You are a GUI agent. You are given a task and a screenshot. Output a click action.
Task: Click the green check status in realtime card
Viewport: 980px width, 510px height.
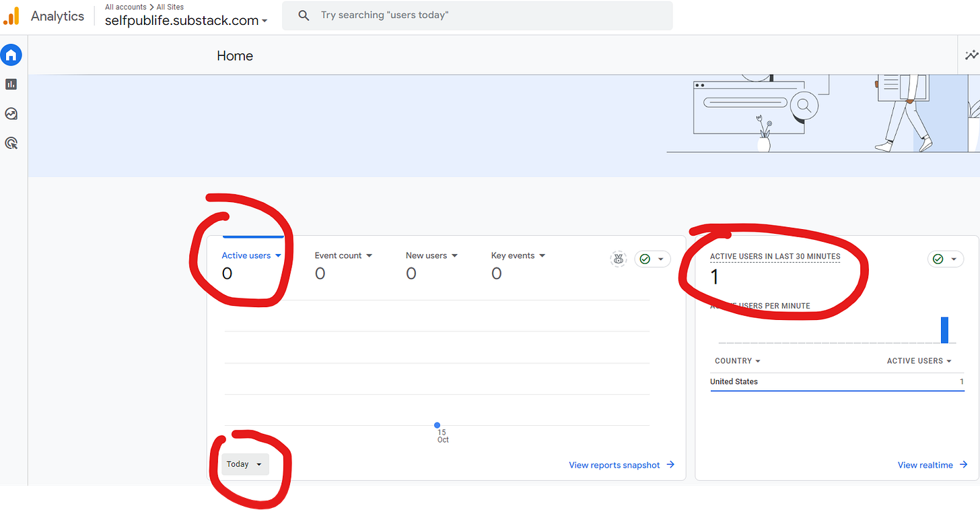[938, 259]
